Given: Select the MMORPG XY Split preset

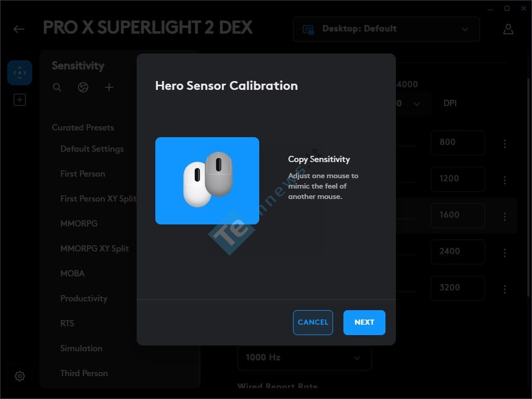Looking at the screenshot, I should (x=95, y=248).
